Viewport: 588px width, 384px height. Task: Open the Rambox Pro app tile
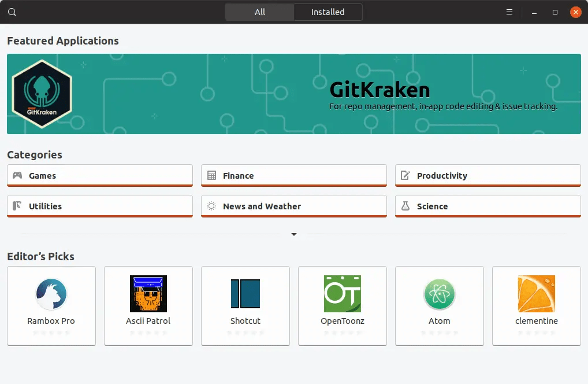pyautogui.click(x=51, y=305)
